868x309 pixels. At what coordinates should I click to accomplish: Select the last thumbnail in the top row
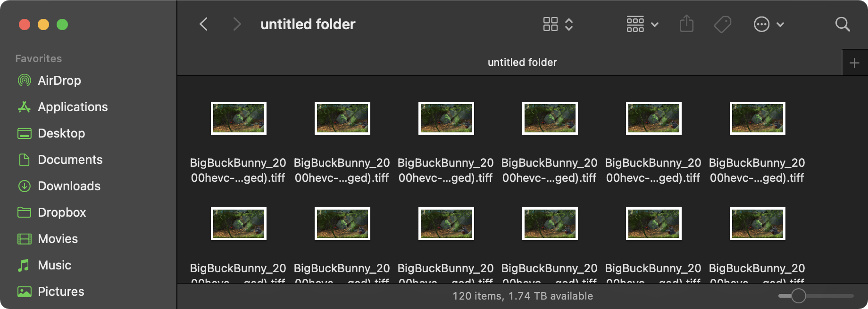point(758,118)
